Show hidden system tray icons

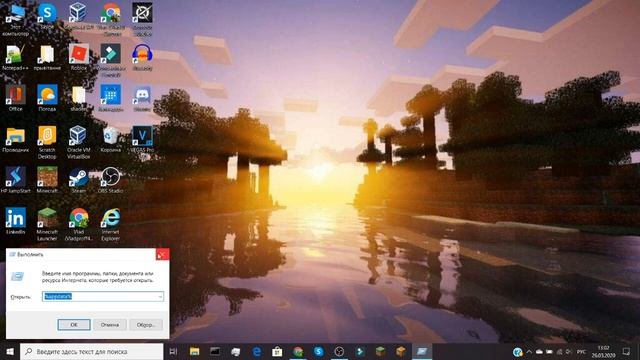pyautogui.click(x=529, y=351)
